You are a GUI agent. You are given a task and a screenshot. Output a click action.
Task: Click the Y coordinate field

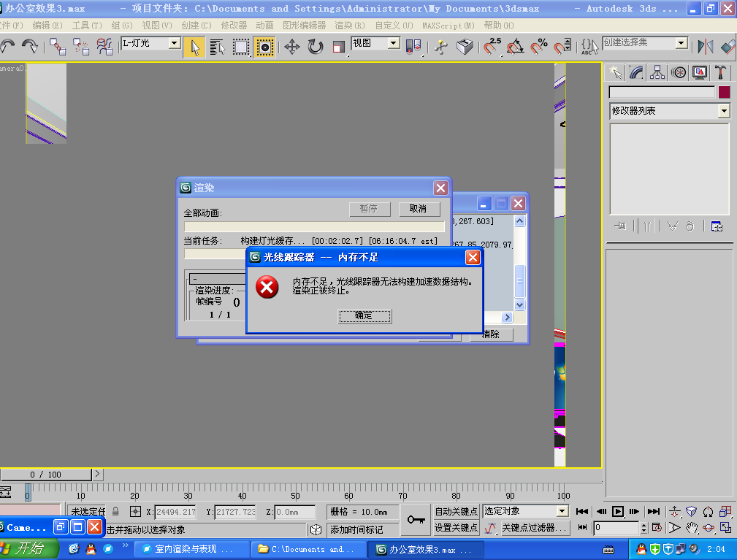[x=235, y=512]
